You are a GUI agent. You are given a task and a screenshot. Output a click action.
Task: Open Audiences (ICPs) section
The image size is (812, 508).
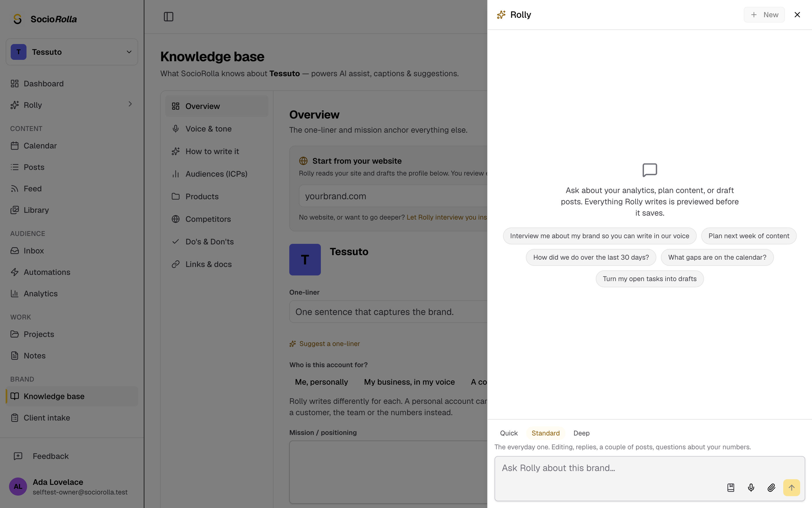click(x=217, y=174)
